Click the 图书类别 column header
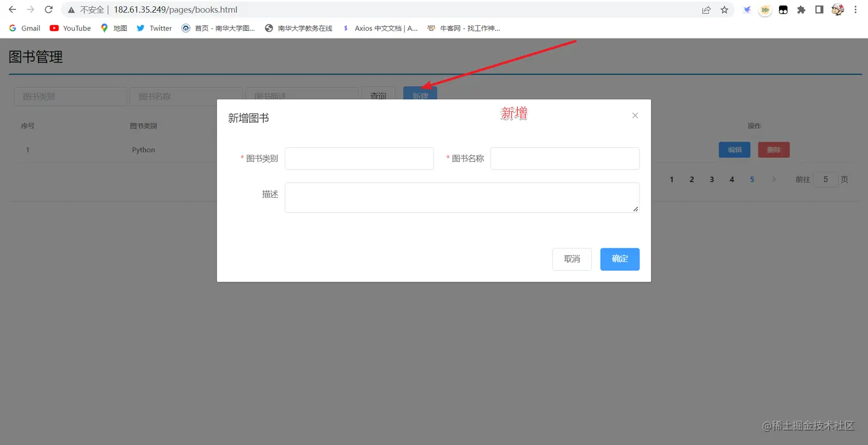The image size is (868, 445). point(144,126)
